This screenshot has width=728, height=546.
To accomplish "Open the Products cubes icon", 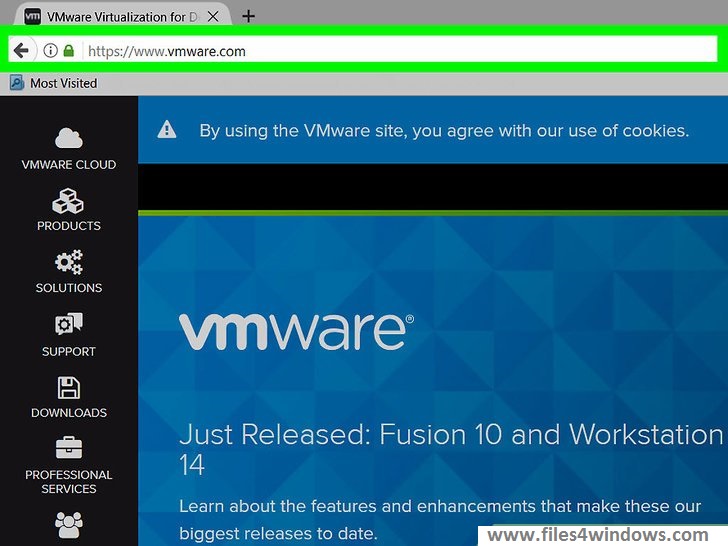I will coord(68,201).
